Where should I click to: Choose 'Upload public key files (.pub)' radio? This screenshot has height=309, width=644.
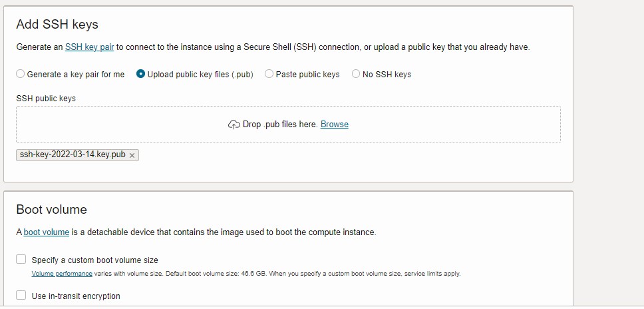click(140, 74)
